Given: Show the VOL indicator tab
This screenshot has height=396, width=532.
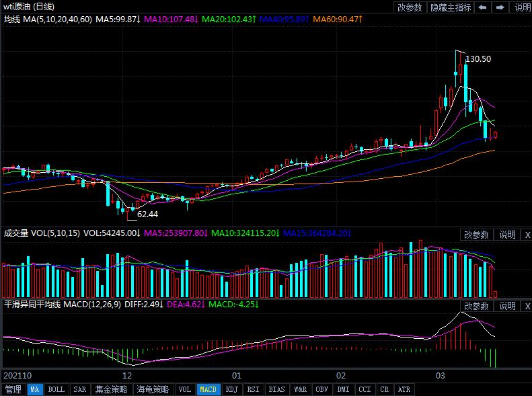Looking at the screenshot, I should 184,389.
